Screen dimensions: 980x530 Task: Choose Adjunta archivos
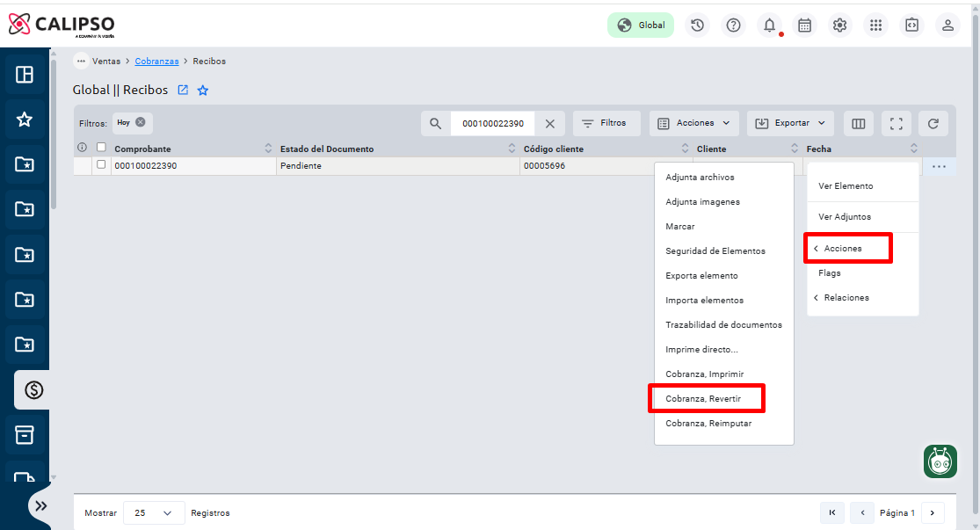tap(723, 178)
